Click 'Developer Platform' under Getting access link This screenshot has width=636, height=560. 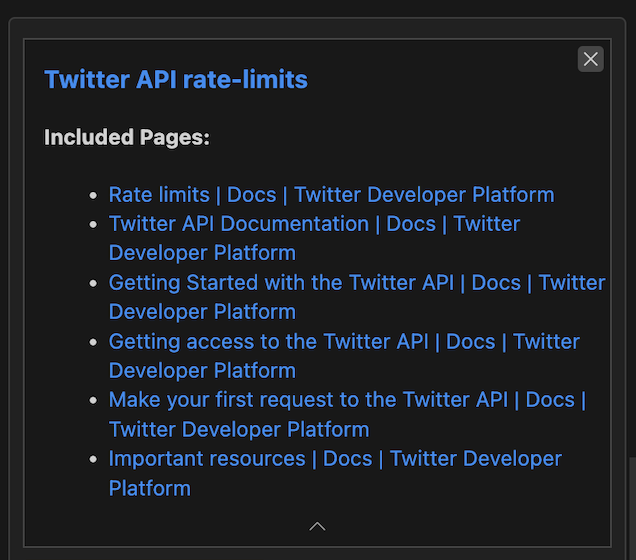coord(202,371)
